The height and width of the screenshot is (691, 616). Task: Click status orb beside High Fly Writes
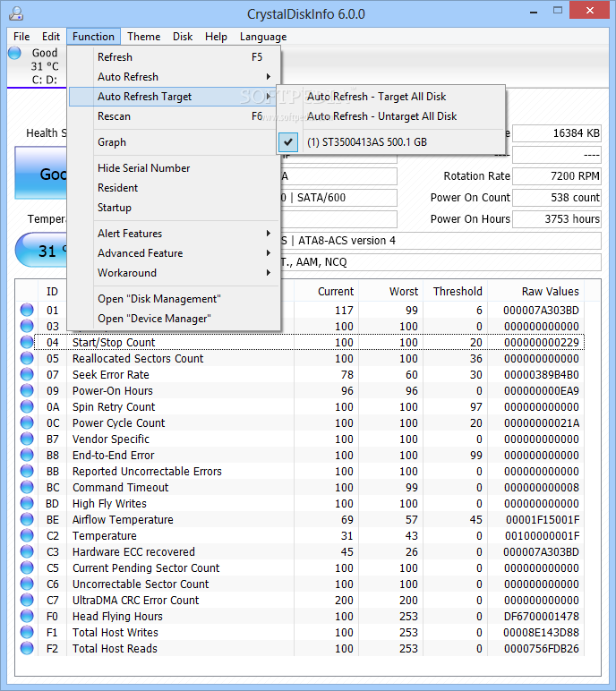(27, 503)
